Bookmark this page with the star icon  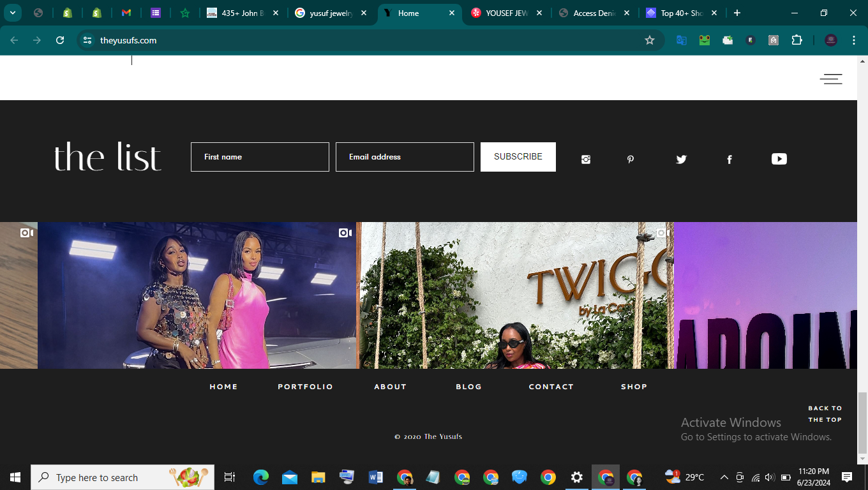tap(650, 40)
